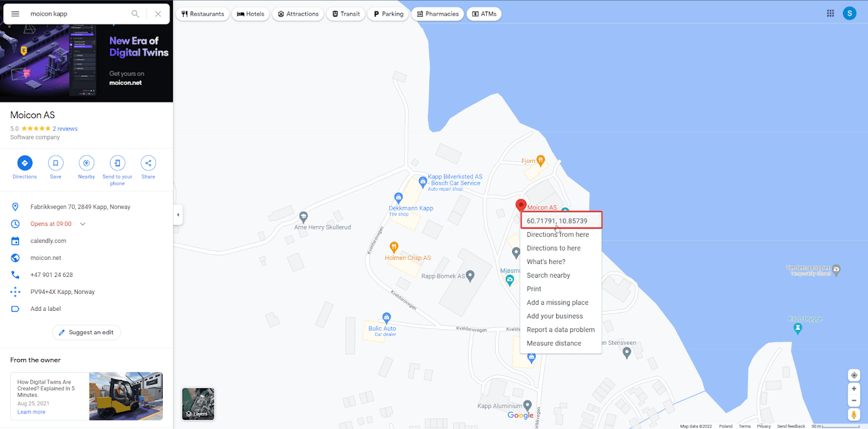Image resolution: width=868 pixels, height=429 pixels.
Task: Click the blue Directions icon
Action: point(24,163)
